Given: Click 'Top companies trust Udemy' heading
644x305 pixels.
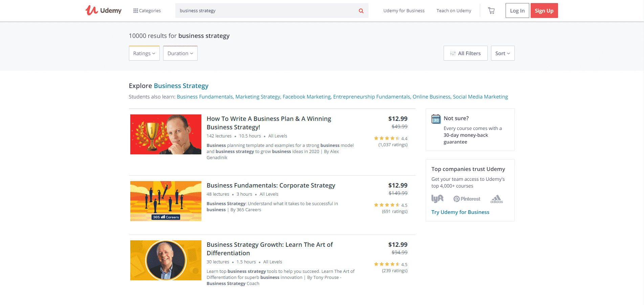Looking at the screenshot, I should (x=468, y=169).
